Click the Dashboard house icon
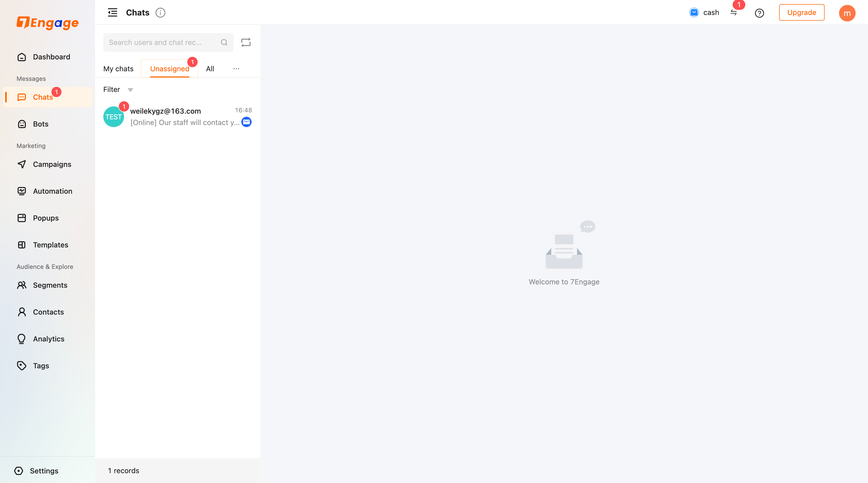 [21, 57]
